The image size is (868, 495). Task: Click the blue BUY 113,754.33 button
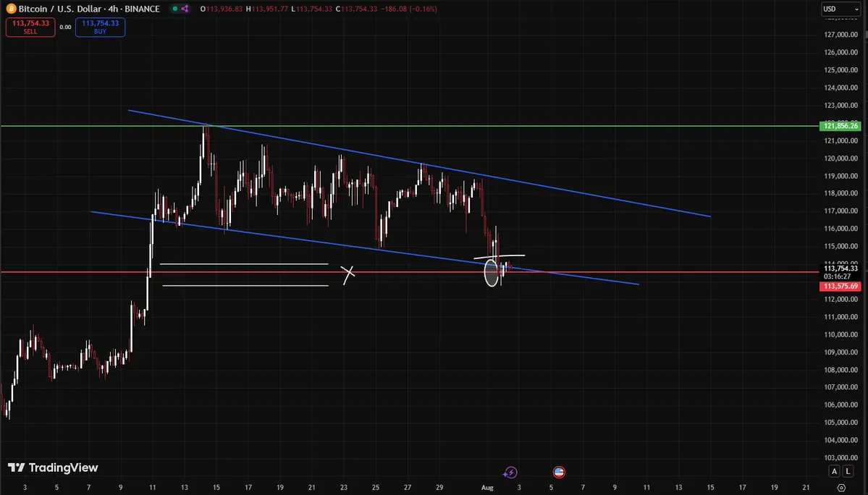click(100, 27)
